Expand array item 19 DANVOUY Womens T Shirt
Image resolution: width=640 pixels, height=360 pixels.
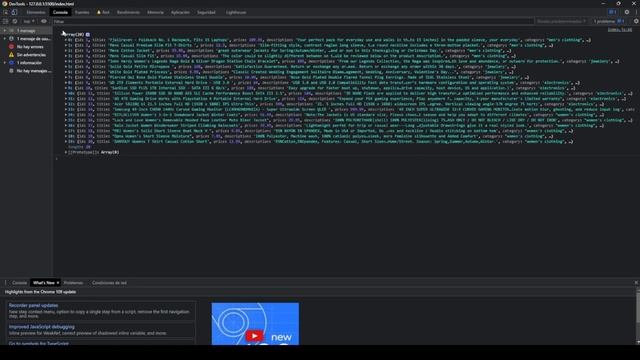[66, 142]
